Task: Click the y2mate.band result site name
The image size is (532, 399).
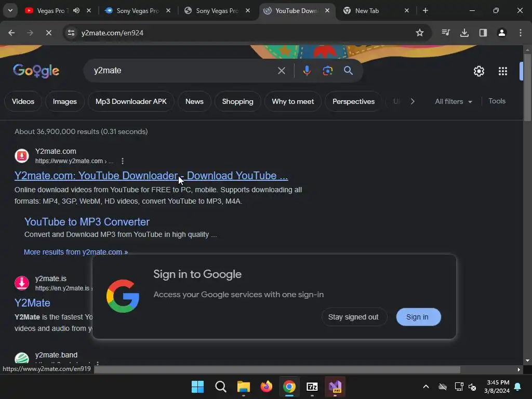Action: click(56, 355)
